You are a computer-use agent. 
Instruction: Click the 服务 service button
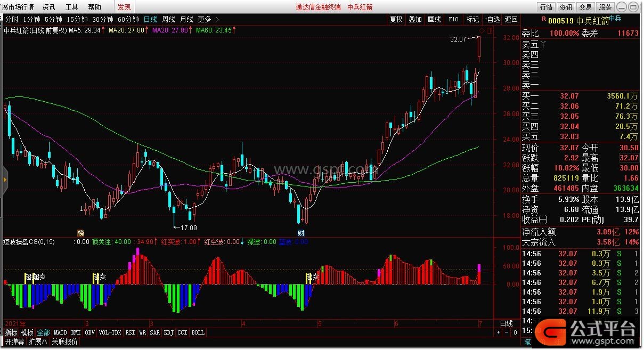pyautogui.click(x=605, y=7)
